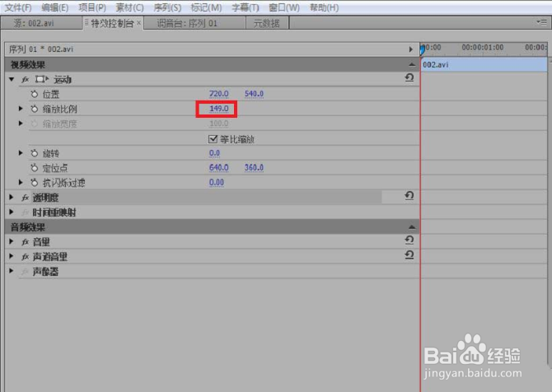Collapse the 视频效果 section arrow
552x392 pixels.
412,65
